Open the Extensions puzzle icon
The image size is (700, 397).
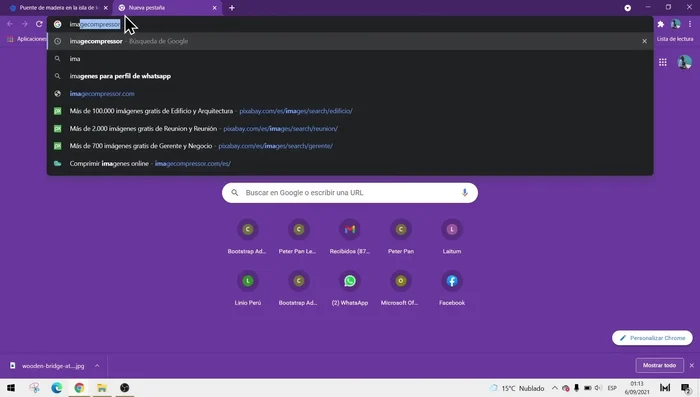tap(661, 24)
